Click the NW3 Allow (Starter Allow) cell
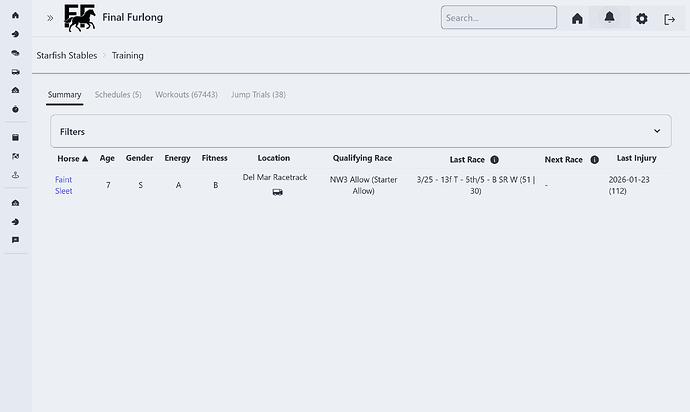Viewport: 690px width, 412px height. click(363, 185)
